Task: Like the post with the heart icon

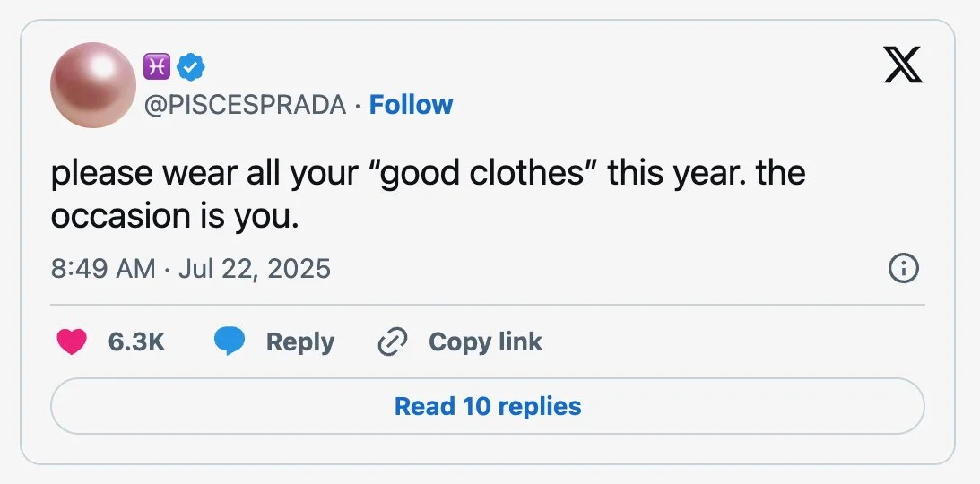Action: point(72,341)
